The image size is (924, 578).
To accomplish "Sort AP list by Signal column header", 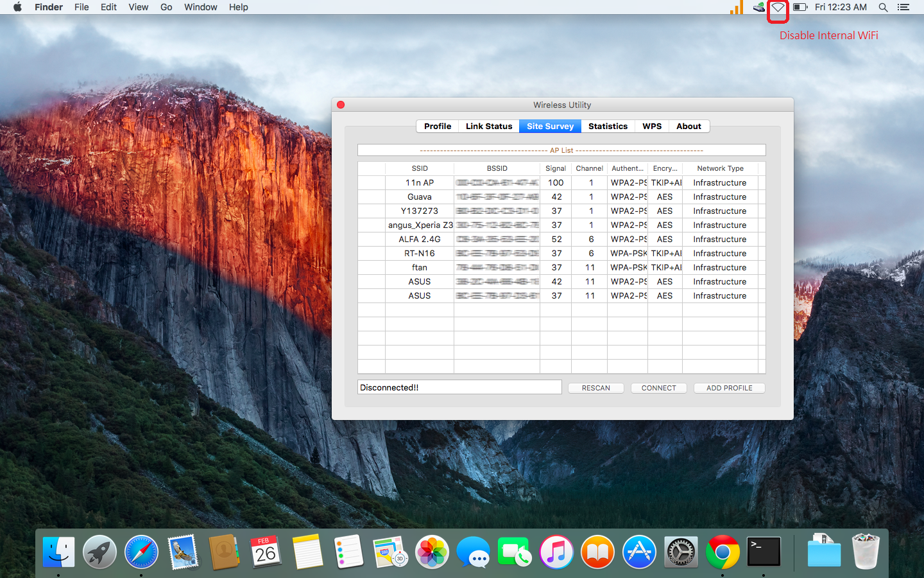I will click(x=555, y=168).
